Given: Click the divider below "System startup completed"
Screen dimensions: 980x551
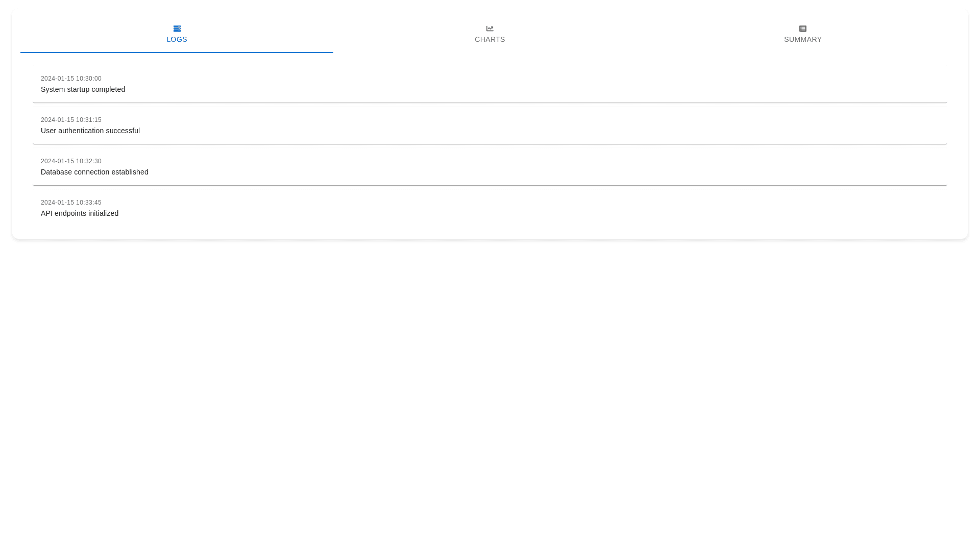Looking at the screenshot, I should [490, 103].
